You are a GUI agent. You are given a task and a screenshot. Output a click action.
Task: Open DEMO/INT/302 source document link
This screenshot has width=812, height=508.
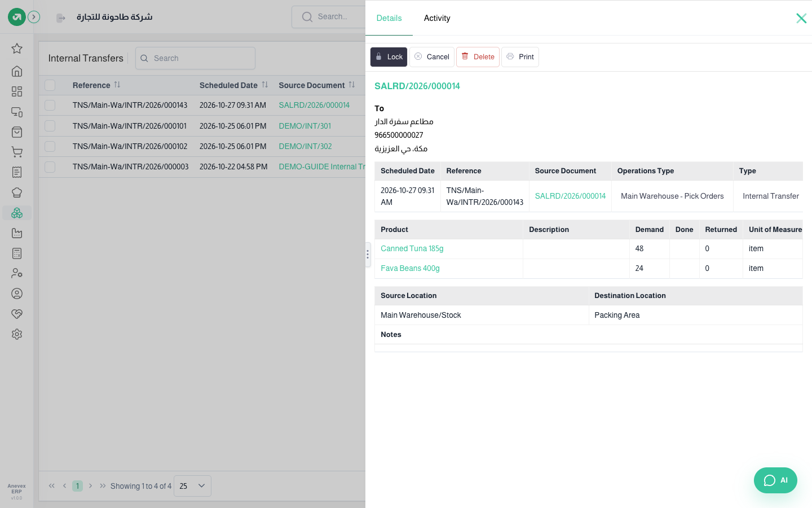305,146
